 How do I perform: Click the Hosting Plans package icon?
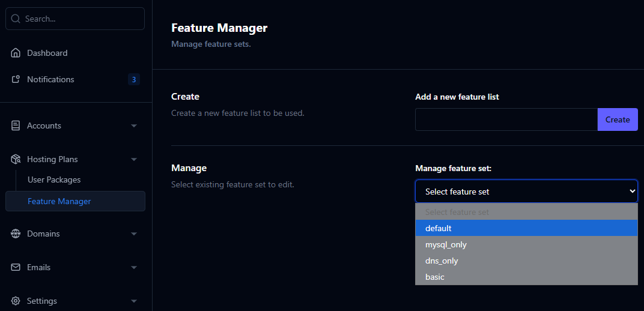(x=16, y=159)
